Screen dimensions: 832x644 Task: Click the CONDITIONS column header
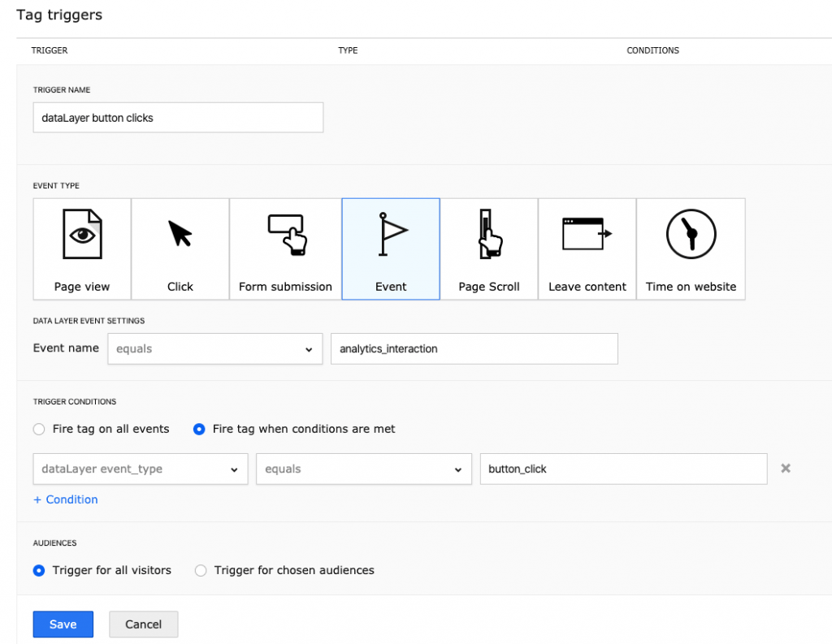[x=652, y=50]
